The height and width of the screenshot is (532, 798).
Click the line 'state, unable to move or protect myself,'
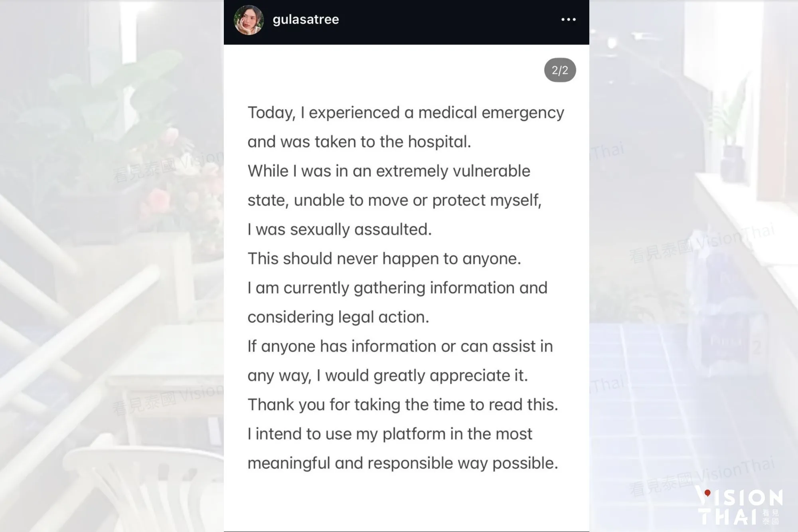[394, 200]
